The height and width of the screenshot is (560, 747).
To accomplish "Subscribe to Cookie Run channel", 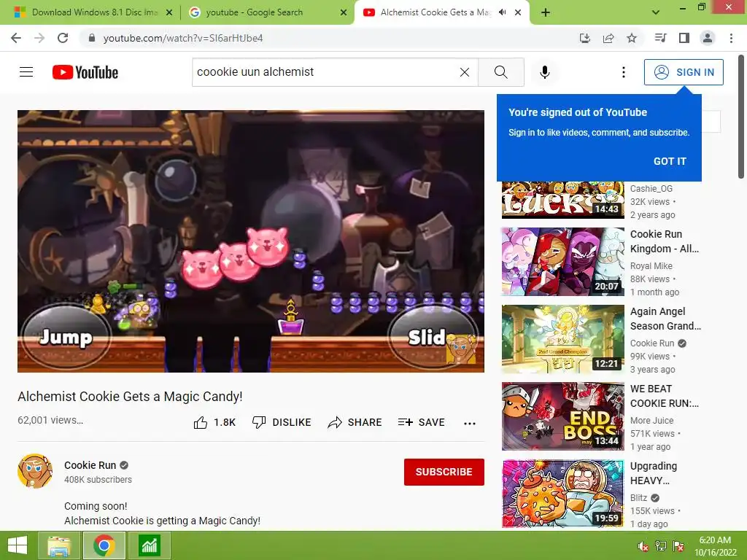I will 444,472.
